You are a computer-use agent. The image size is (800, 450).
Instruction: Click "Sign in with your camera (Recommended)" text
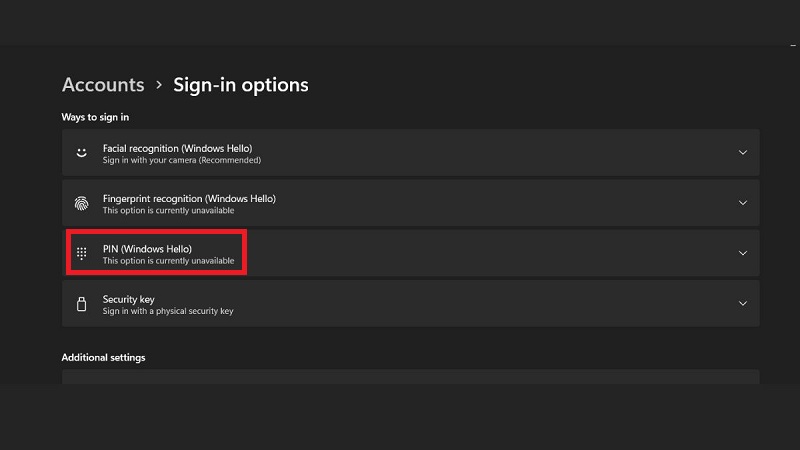[181, 160]
